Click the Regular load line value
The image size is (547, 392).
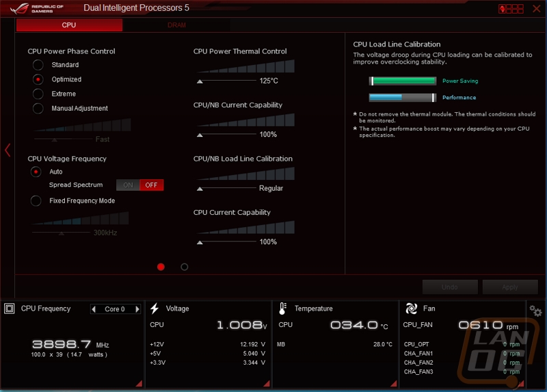click(271, 189)
